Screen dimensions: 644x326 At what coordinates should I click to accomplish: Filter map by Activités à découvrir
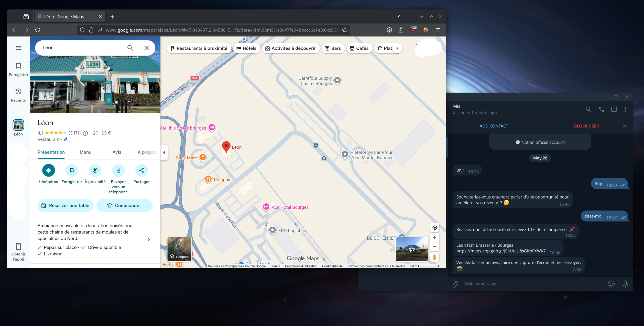point(291,48)
